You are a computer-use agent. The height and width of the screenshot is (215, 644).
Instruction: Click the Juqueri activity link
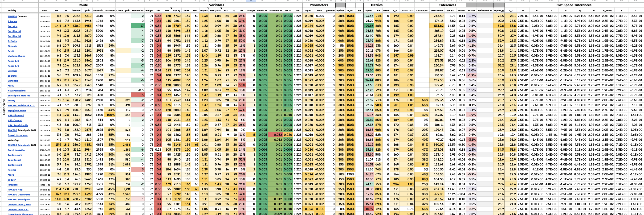[12, 180]
